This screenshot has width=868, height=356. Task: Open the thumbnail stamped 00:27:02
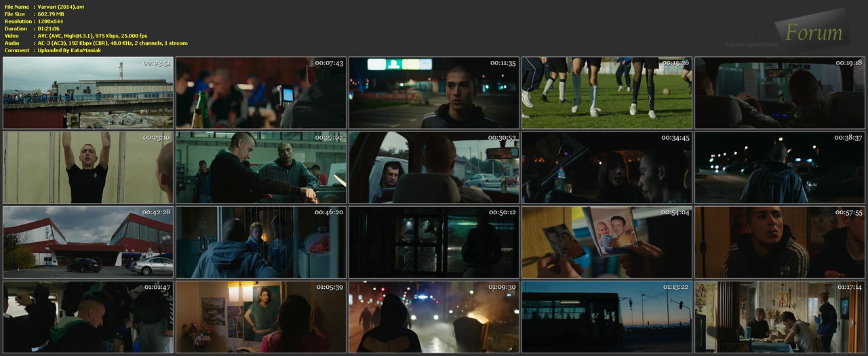[x=261, y=167]
